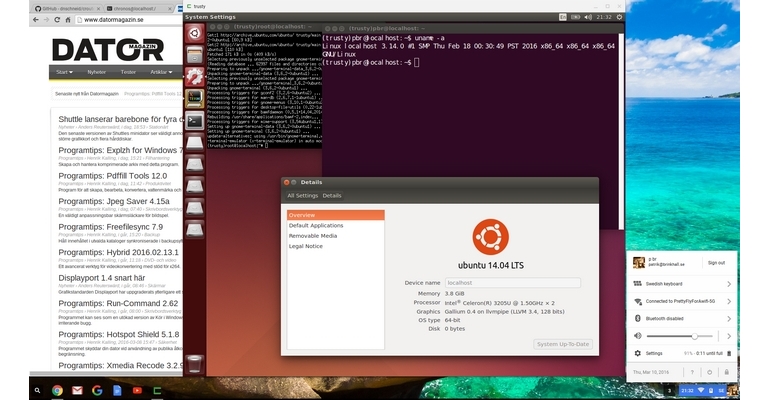Click the battery indicator in Ubuntu top panel
770x400 pixels.
(575, 17)
